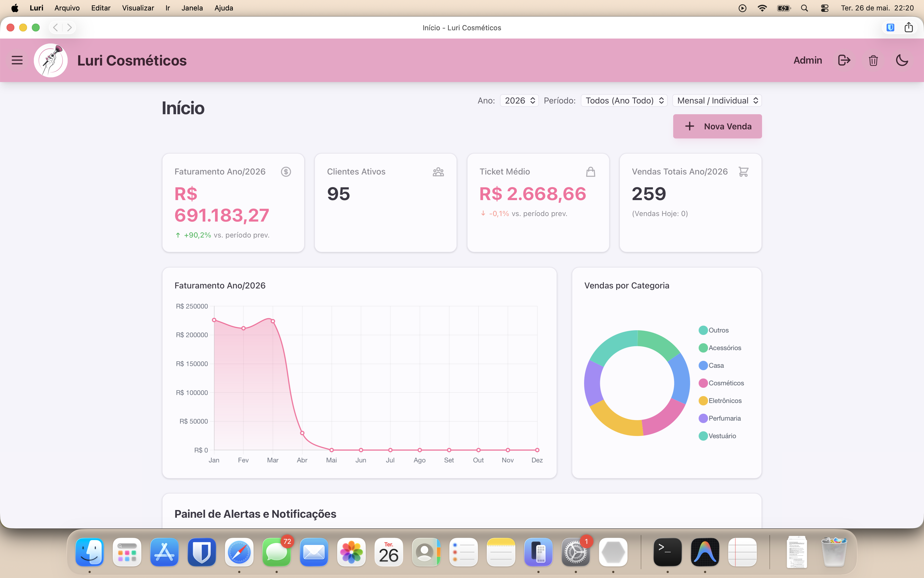This screenshot has width=924, height=578.
Task: Open the Arquivo menu
Action: point(67,8)
